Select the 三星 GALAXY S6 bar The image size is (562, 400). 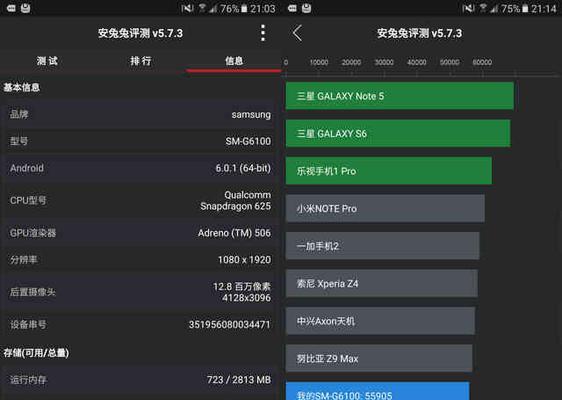398,133
